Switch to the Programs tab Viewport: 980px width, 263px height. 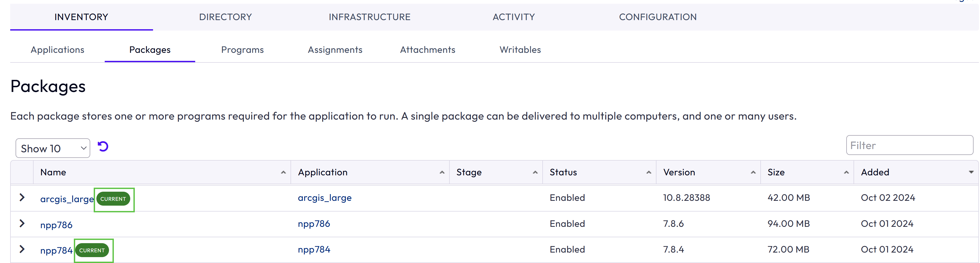[x=242, y=50]
